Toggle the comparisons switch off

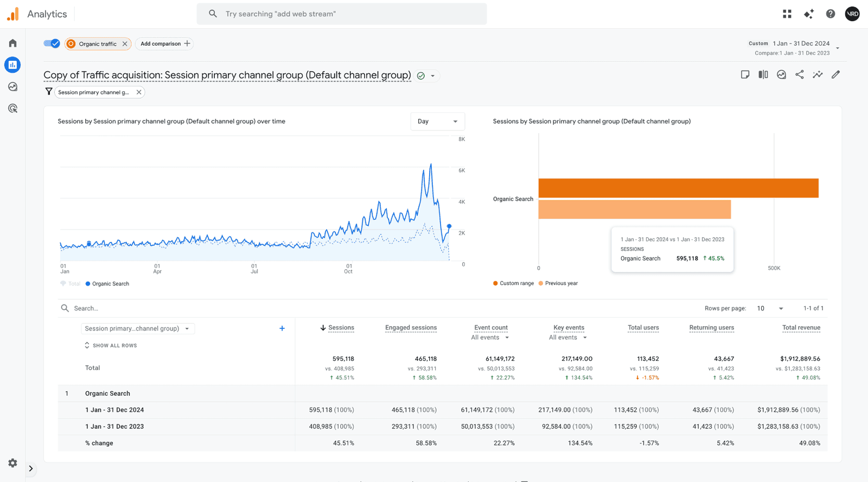[52, 43]
